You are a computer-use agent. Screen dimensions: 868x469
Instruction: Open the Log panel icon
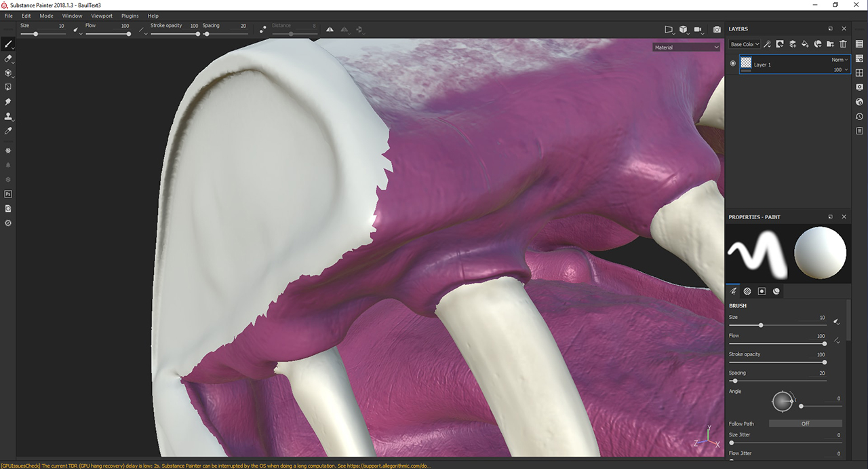[x=860, y=130]
